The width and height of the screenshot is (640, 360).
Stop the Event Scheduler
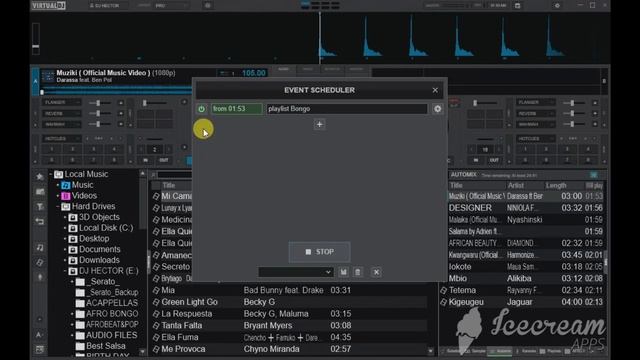pos(320,252)
